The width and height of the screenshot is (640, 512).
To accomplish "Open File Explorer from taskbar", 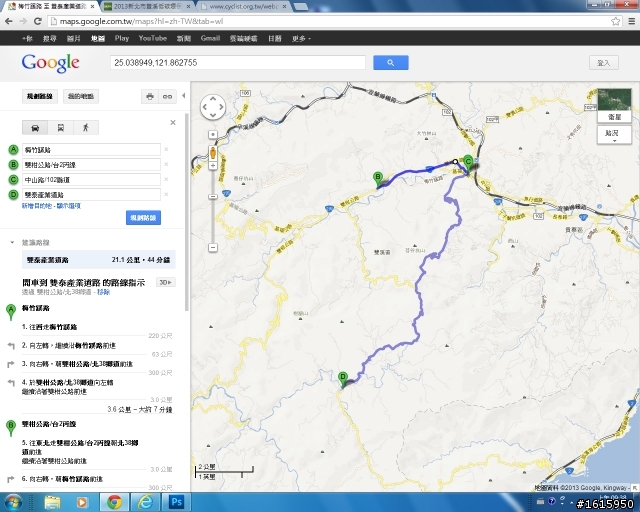I will [52, 502].
